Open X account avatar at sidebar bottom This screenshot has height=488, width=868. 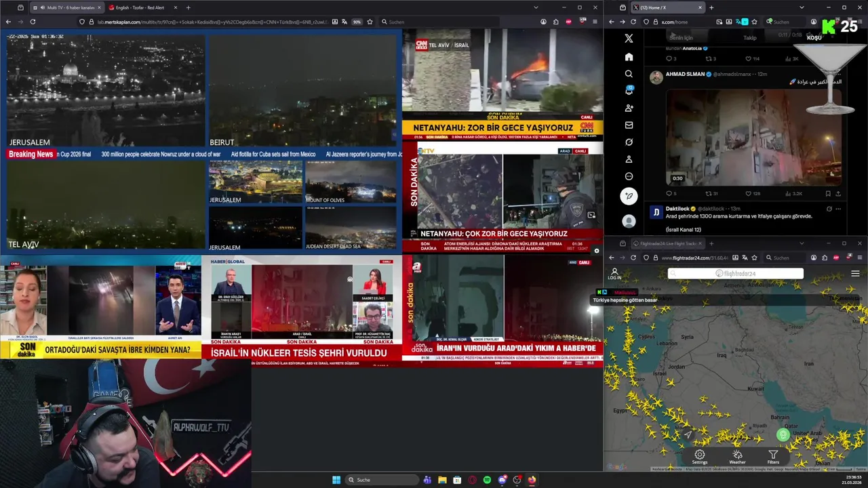pyautogui.click(x=629, y=221)
